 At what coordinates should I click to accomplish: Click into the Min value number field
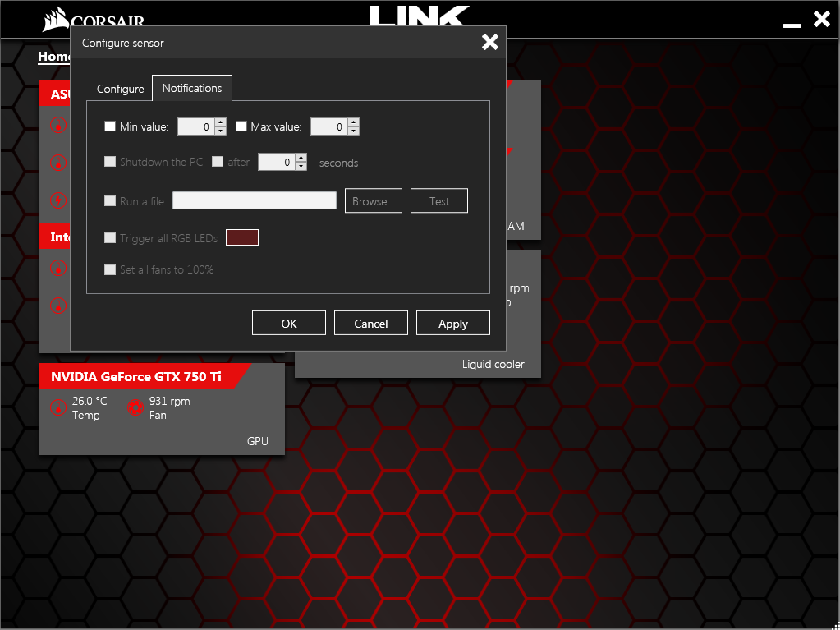coord(196,127)
